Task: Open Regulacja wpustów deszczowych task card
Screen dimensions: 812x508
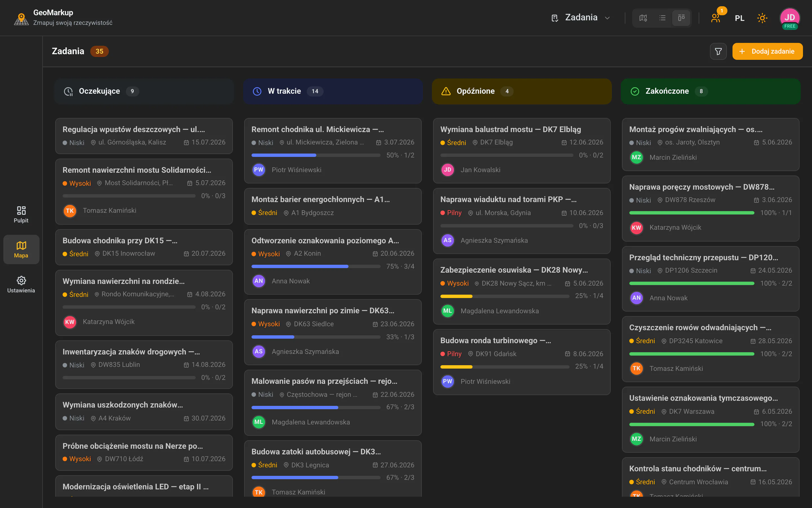Action: [x=144, y=136]
